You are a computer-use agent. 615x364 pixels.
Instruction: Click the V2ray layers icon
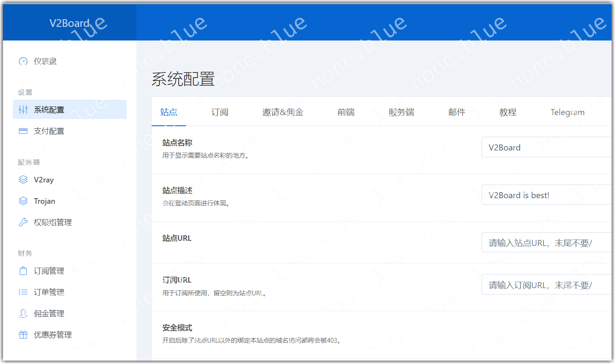tap(23, 180)
